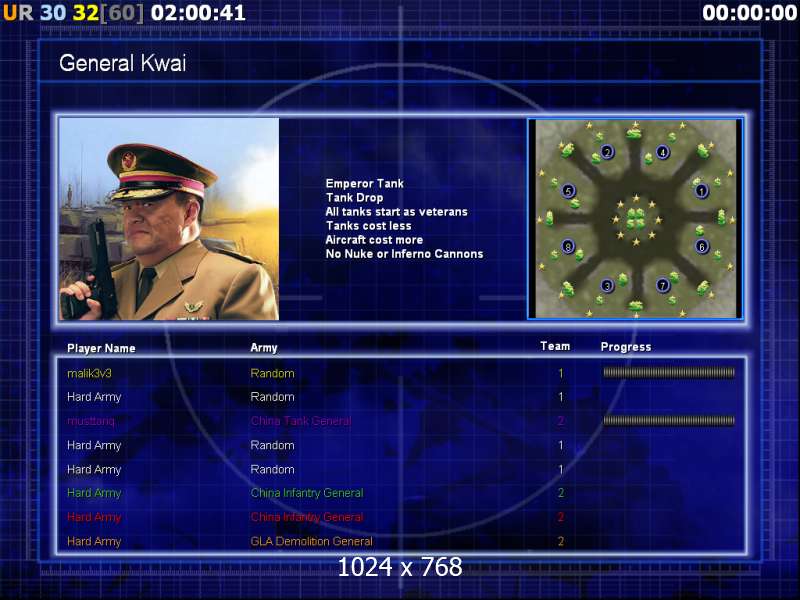Click the "GLA Demolition General" army entry
800x600 pixels.
[311, 541]
